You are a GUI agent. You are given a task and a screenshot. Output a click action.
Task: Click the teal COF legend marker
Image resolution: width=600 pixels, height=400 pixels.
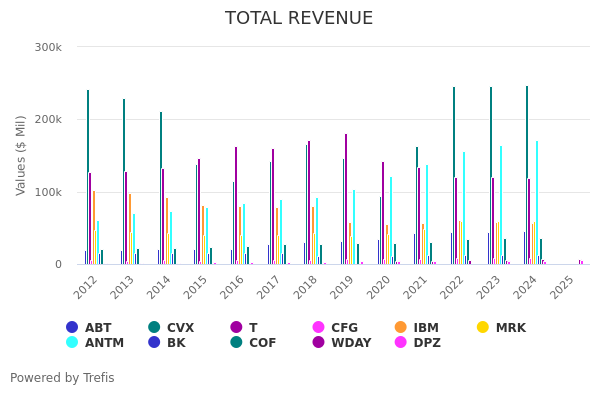pos(237,343)
